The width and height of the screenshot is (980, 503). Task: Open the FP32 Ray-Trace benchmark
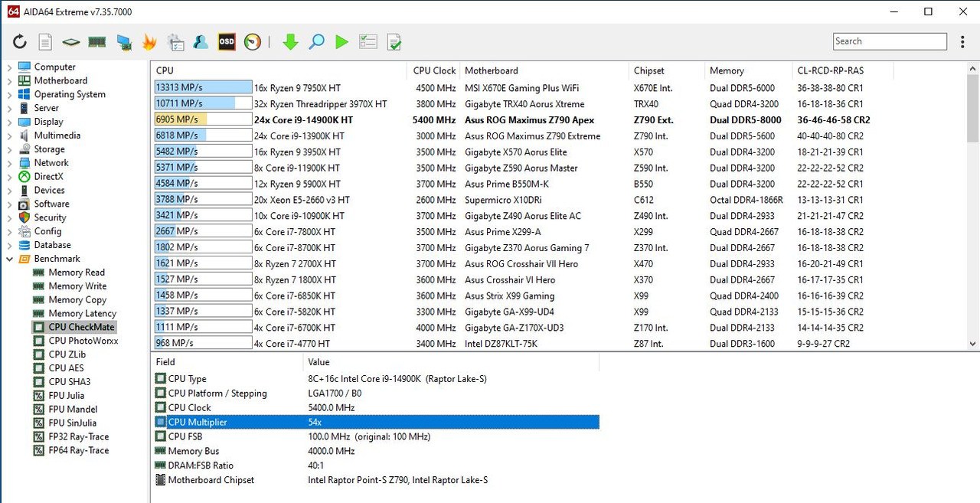coord(79,437)
